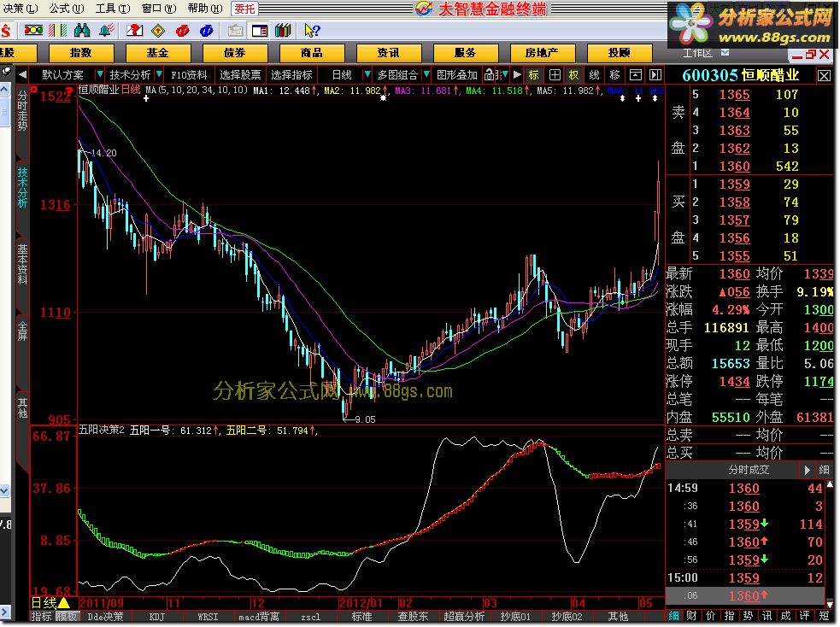Viewport: 840px width, 627px height.
Task: Expand the 图形叠加 dropdown arrow
Action: coord(505,74)
